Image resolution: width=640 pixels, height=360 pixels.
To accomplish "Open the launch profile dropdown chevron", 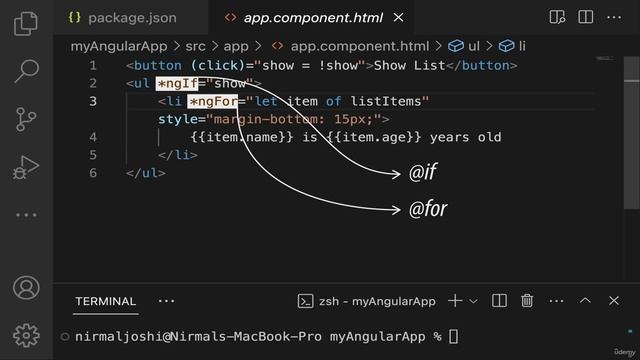I will coord(473,302).
